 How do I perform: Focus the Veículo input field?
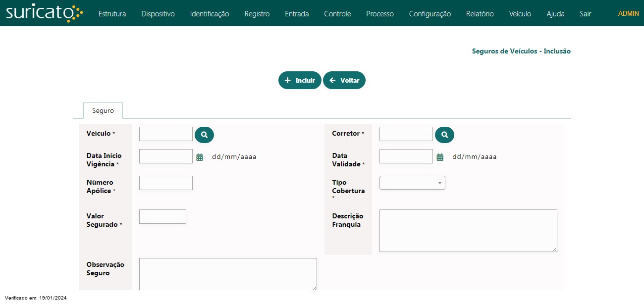[x=165, y=134]
